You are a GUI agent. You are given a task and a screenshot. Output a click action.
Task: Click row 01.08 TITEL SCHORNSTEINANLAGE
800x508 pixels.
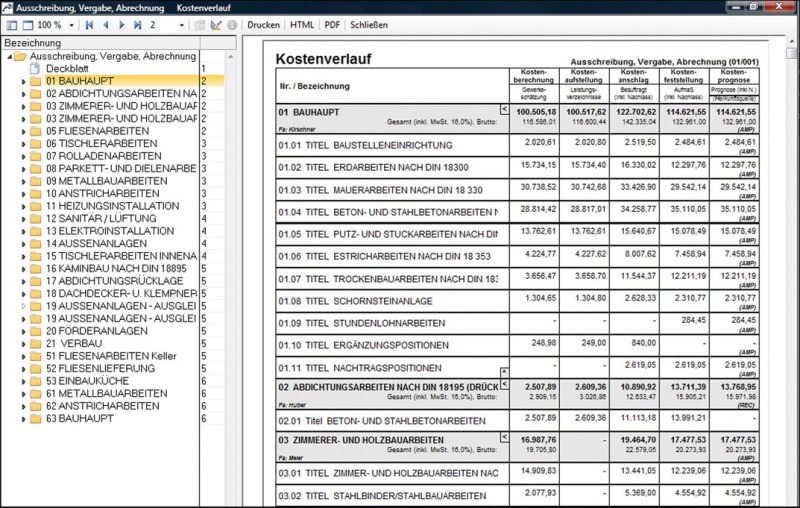(x=517, y=301)
